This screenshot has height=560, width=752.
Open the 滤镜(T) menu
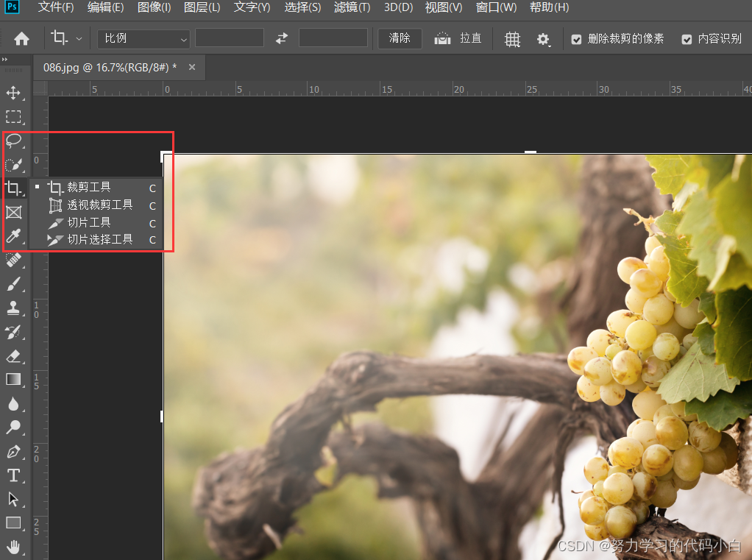[352, 7]
